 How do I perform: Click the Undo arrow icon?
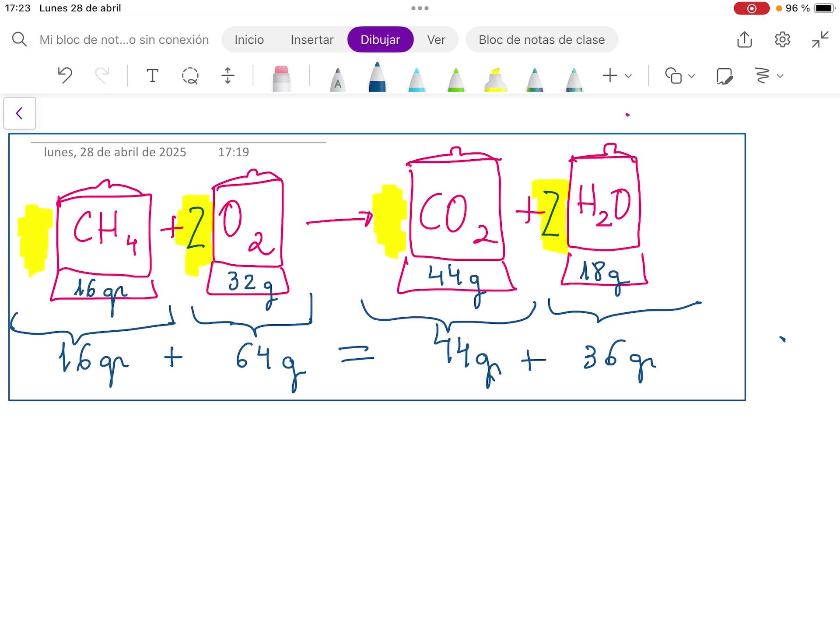(65, 76)
